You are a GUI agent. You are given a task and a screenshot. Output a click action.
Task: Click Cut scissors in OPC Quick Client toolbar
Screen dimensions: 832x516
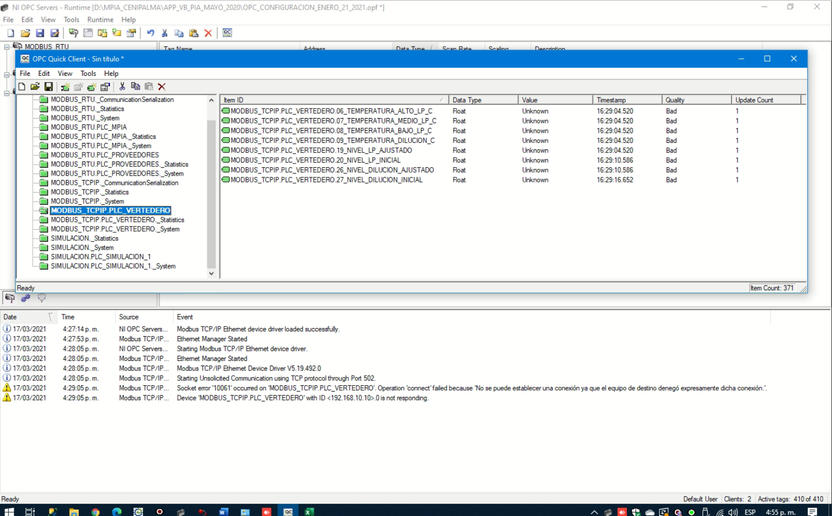[122, 87]
